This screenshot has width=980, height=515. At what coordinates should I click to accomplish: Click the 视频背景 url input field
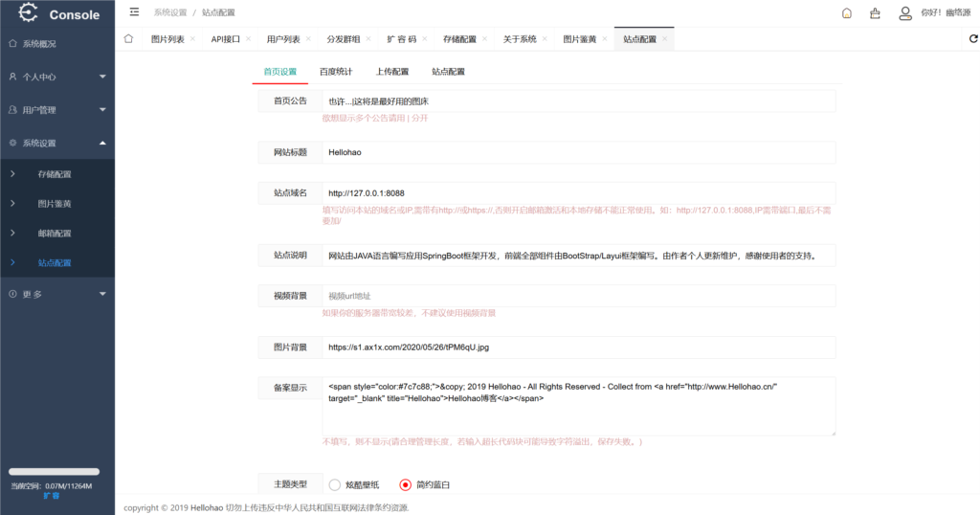579,296
